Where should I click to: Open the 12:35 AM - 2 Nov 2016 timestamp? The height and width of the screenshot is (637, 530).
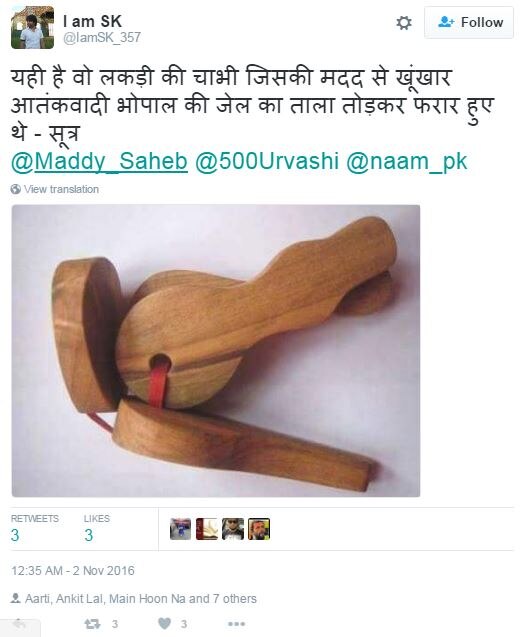point(73,571)
